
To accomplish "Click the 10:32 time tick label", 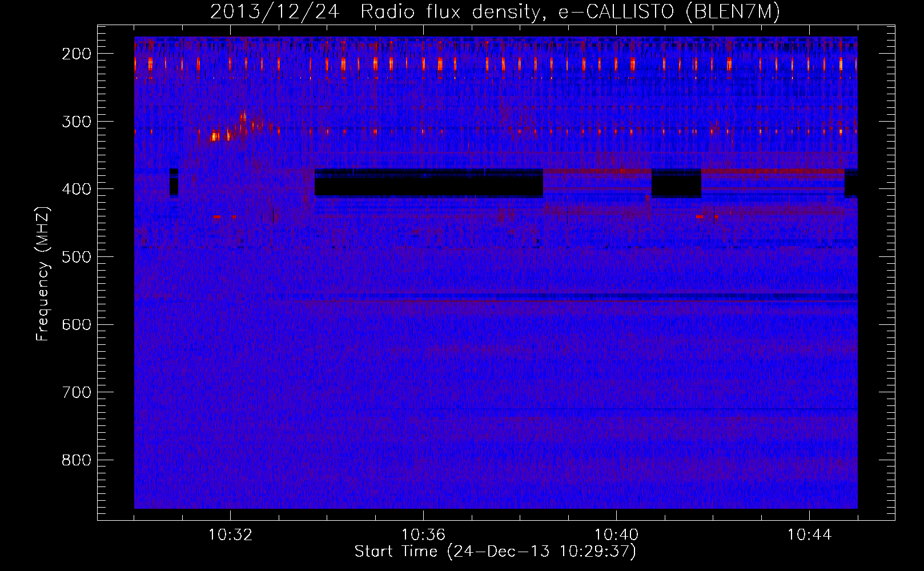I will coord(230,535).
